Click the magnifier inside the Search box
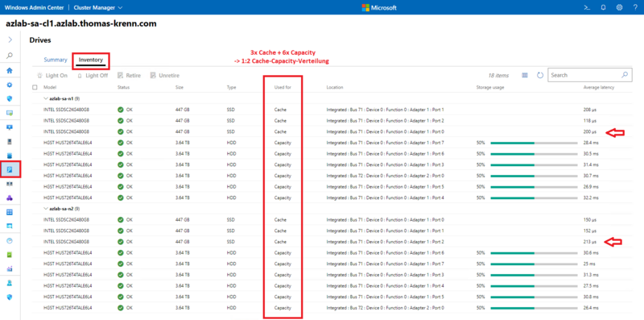The image size is (644, 320). pyautogui.click(x=625, y=75)
